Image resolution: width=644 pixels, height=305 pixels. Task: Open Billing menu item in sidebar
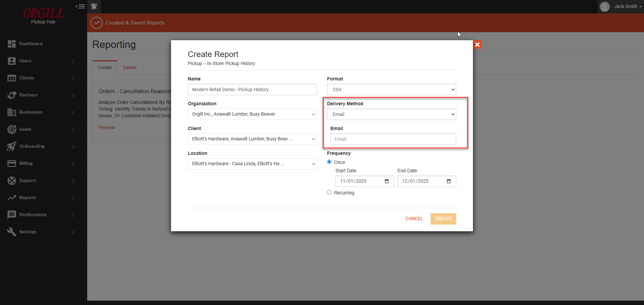[x=44, y=164]
